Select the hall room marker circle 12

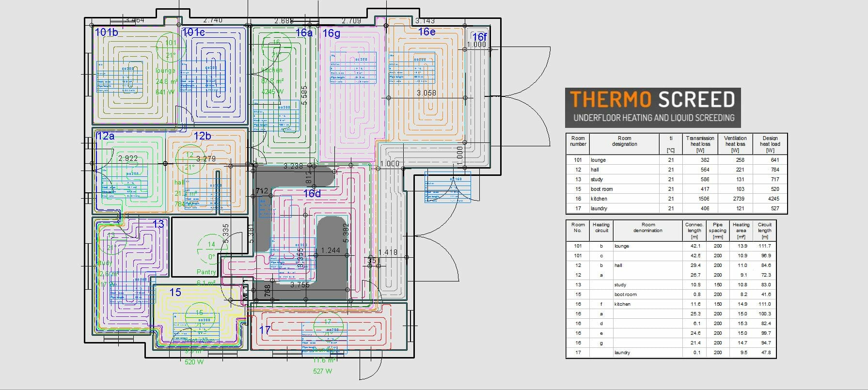pyautogui.click(x=189, y=159)
